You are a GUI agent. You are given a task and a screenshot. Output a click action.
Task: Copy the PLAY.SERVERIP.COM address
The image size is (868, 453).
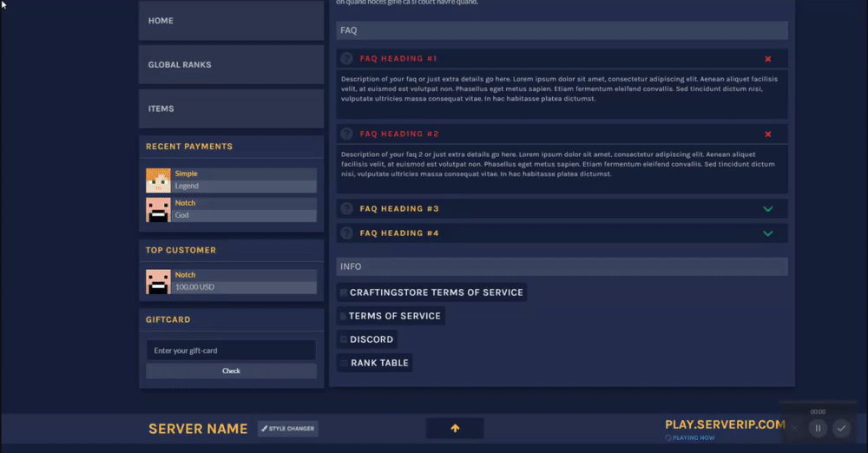(725, 424)
